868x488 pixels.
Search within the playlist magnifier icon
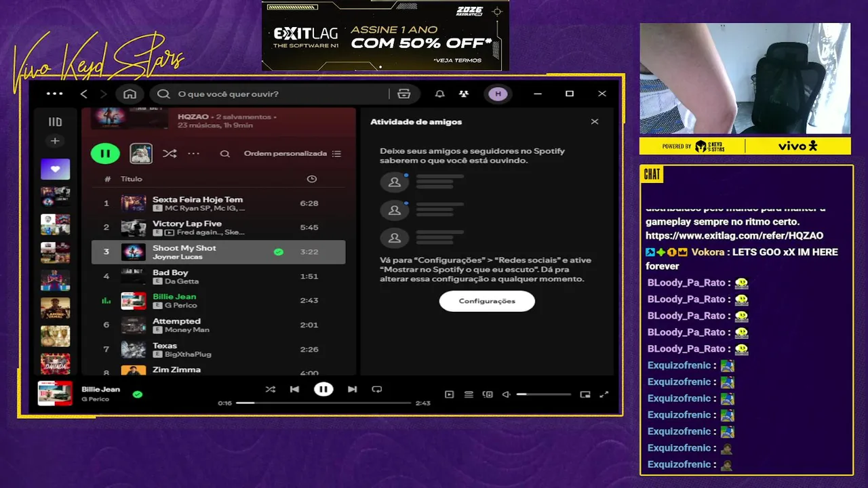(x=225, y=154)
